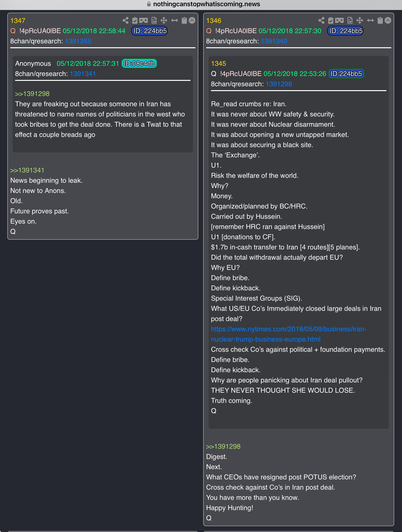Click the VR goggles icon on post 1347

[x=144, y=20]
